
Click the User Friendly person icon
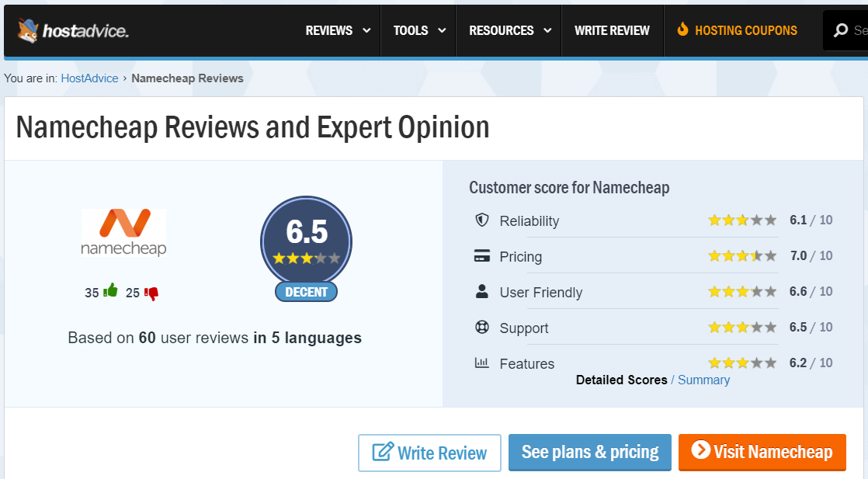[482, 291]
